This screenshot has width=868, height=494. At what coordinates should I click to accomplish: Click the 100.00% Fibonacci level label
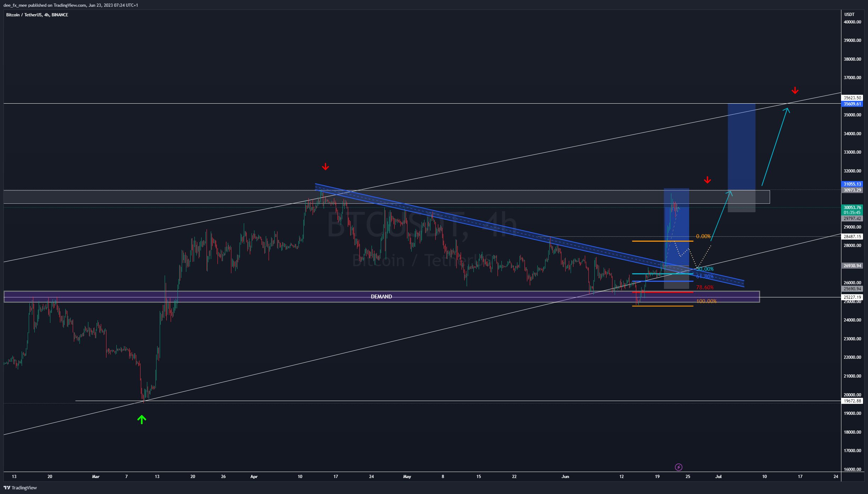(x=706, y=301)
